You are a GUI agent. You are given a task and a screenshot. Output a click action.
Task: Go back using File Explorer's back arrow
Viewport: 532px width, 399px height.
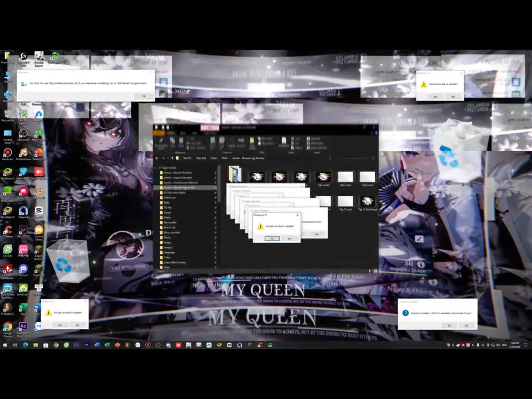[157, 158]
